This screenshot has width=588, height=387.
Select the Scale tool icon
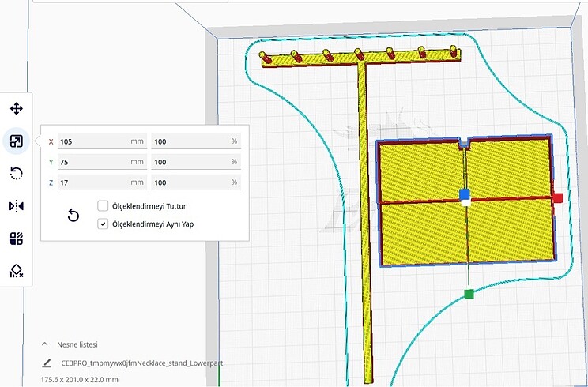tap(16, 141)
